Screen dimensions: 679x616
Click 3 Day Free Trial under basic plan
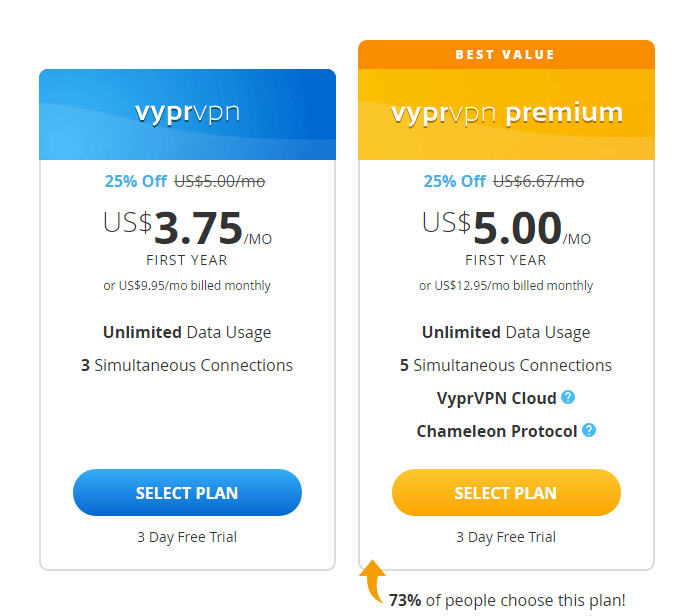point(187,537)
